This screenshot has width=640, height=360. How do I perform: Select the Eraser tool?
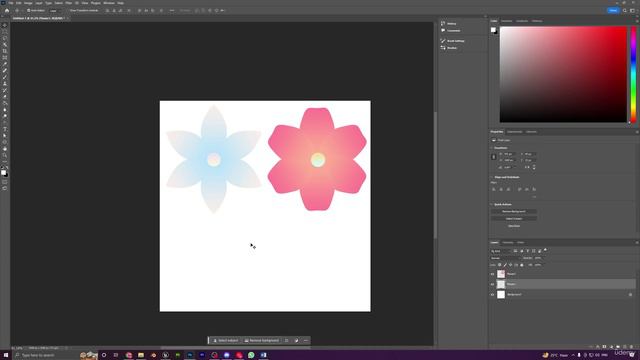[x=5, y=97]
